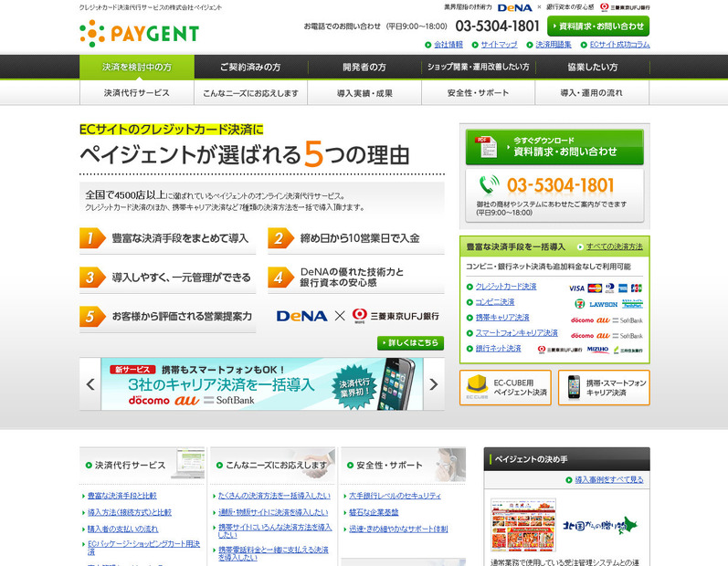Open the 購入者の支払いの流れ link
This screenshot has width=728, height=566.
click(x=122, y=529)
